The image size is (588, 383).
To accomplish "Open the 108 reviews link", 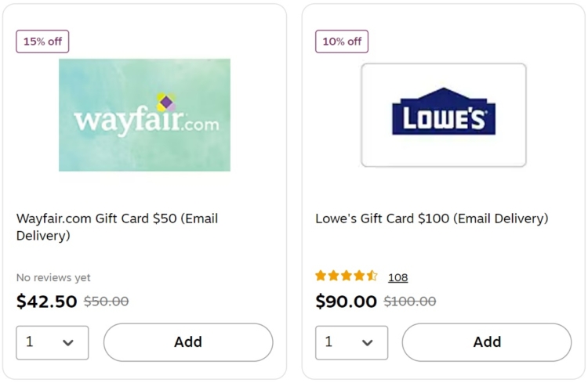I will 397,277.
